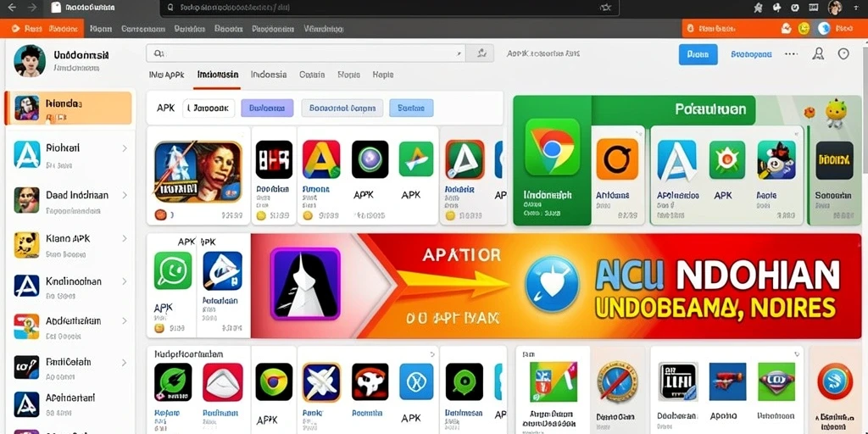Click the Sroopona link beside blue button
The height and width of the screenshot is (434, 868).
click(x=751, y=54)
